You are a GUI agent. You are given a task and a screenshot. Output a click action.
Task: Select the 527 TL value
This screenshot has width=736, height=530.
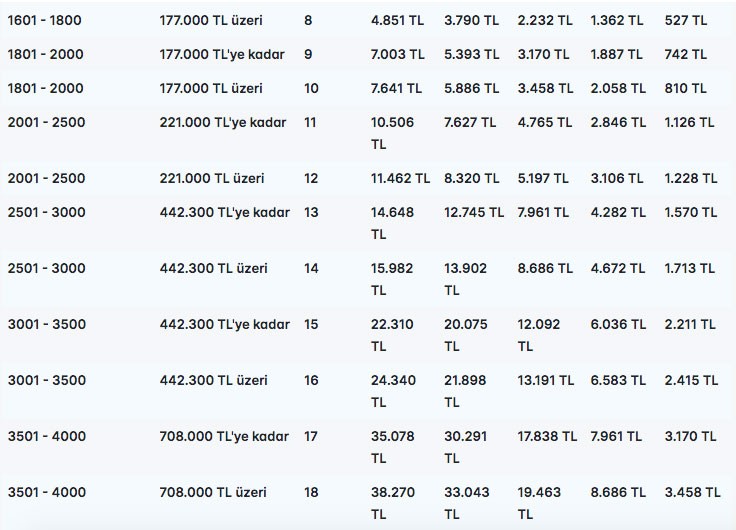click(x=686, y=20)
